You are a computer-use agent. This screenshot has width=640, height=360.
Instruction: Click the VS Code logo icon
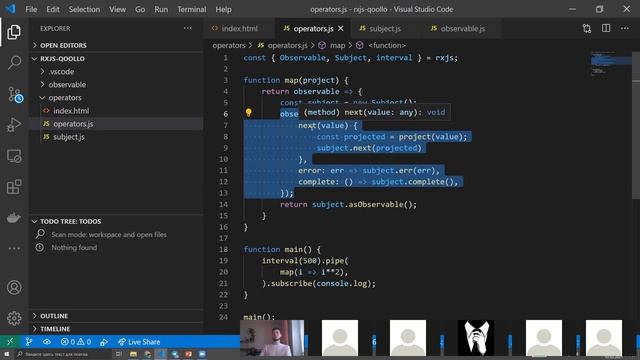10,9
